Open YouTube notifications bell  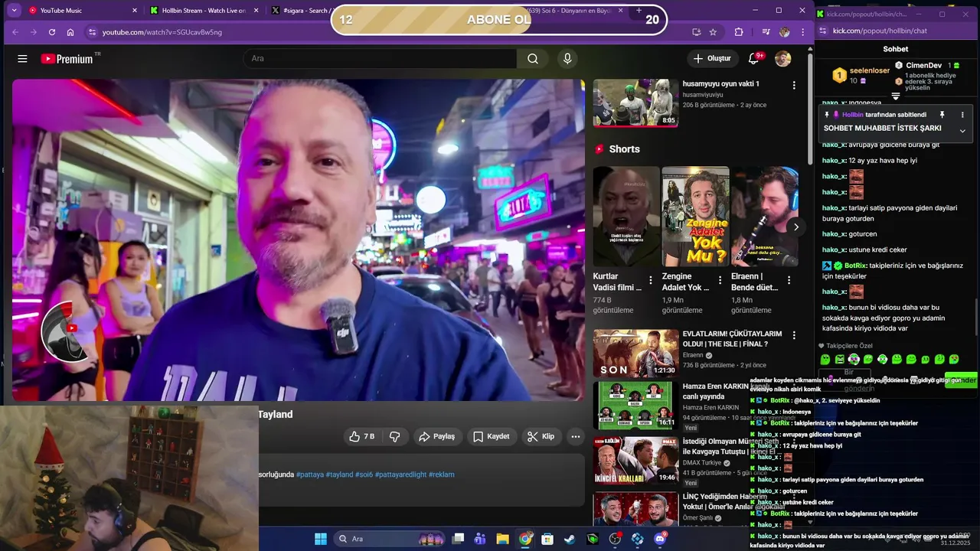click(x=754, y=59)
